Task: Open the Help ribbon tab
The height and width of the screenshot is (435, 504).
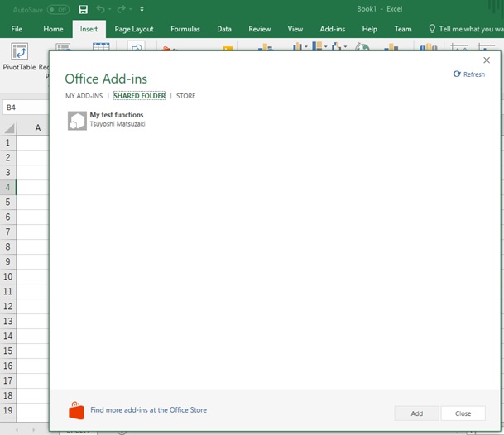Action: (x=370, y=29)
